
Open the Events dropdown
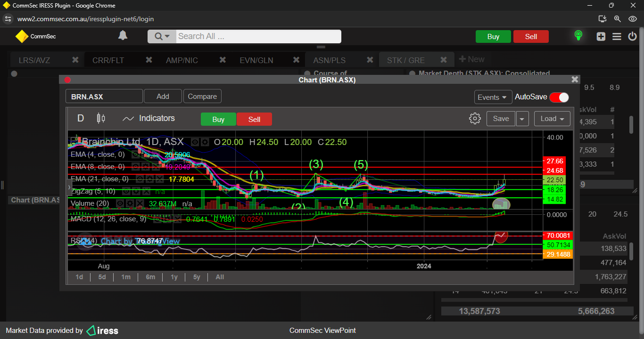[493, 97]
